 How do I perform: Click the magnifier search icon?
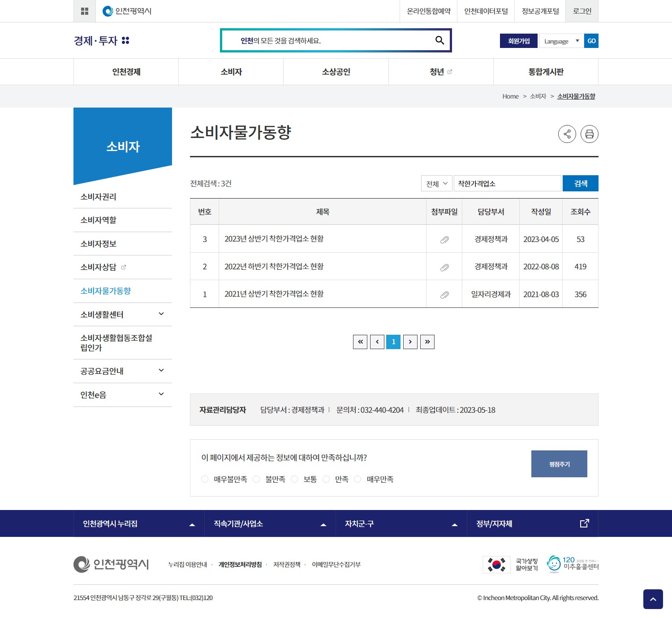pos(439,40)
